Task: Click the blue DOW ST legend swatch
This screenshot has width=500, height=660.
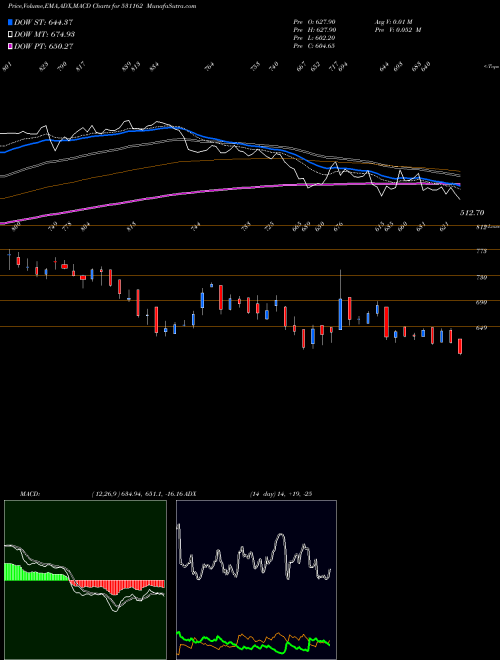Action: 10,22
